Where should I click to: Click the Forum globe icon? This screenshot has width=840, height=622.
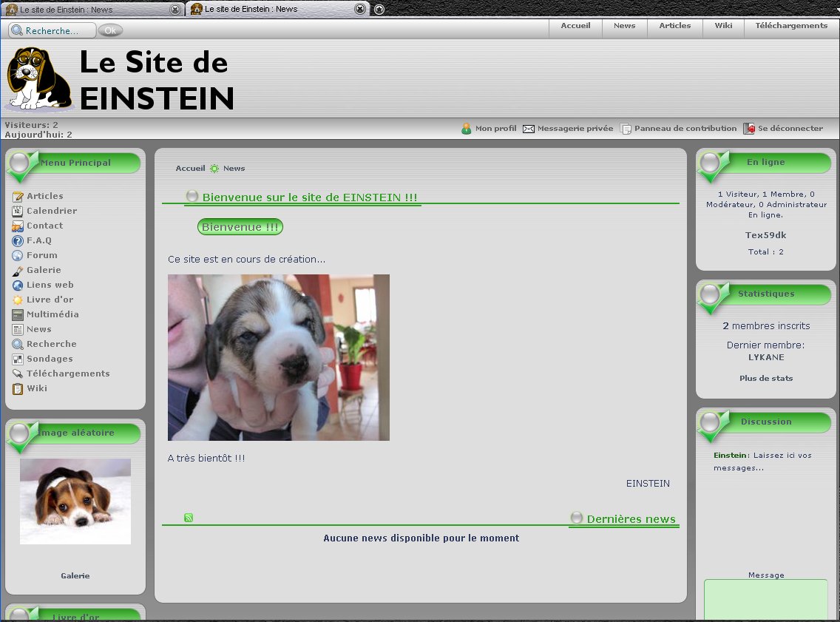click(18, 256)
